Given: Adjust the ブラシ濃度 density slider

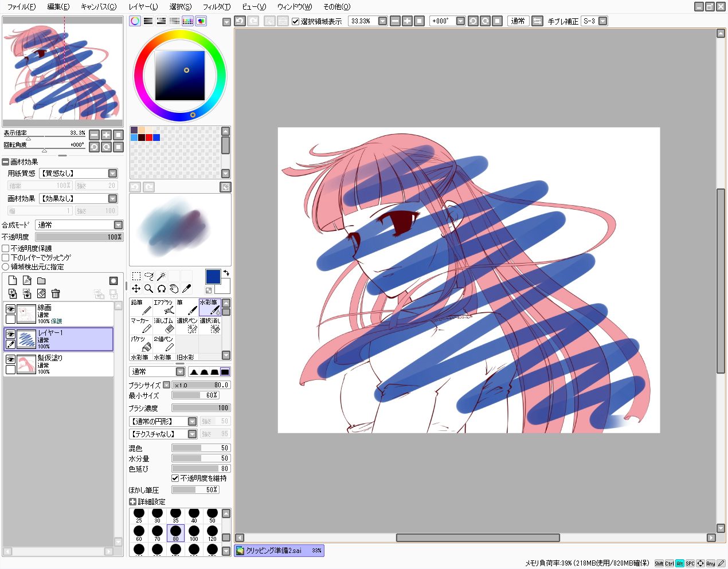Looking at the screenshot, I should click(x=201, y=408).
